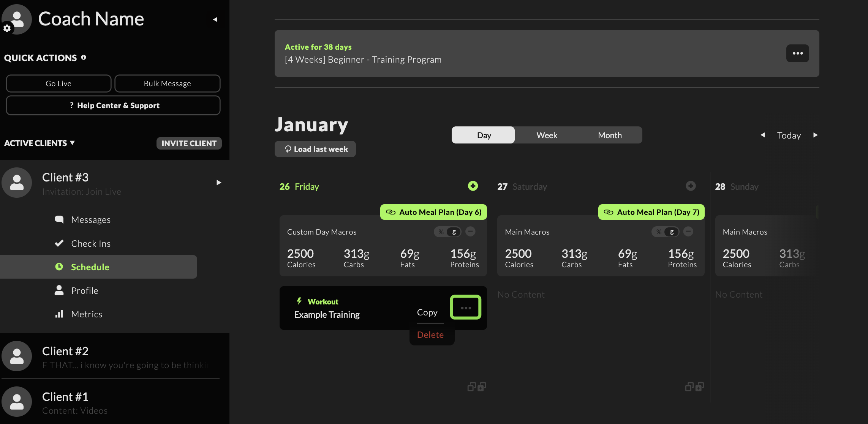Image resolution: width=868 pixels, height=424 pixels.
Task: Open the Messages item for Client #3
Action: pyautogui.click(x=90, y=220)
